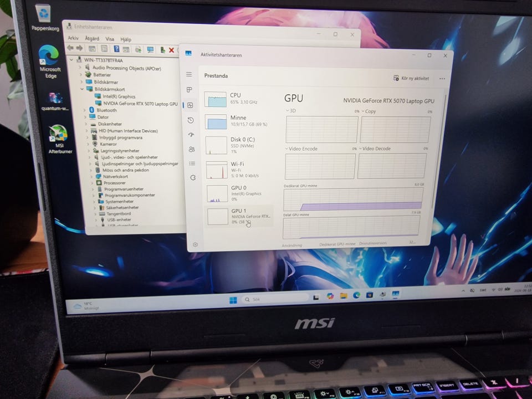Open the Details list icon in Task Manager sidebar
The width and height of the screenshot is (532, 399).
pos(192,163)
